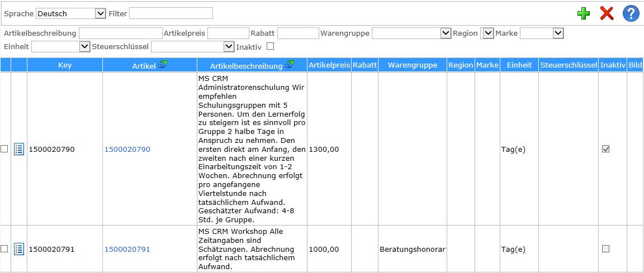The image size is (644, 273).
Task: Open details icon for row 1500020791
Action: click(19, 249)
